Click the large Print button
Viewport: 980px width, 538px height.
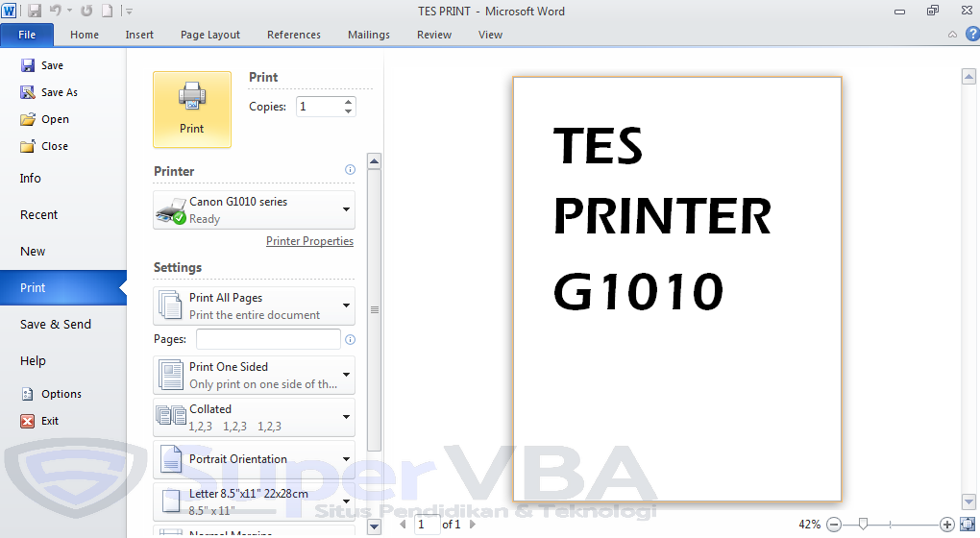pos(192,110)
